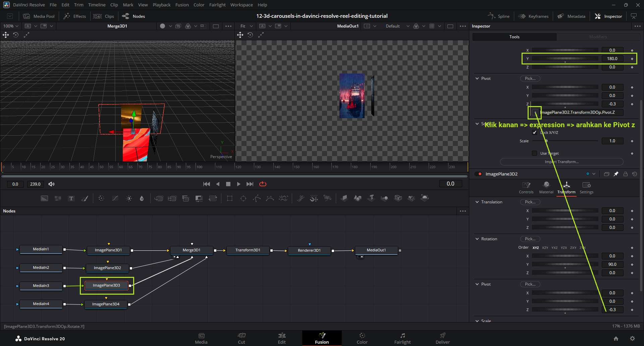Open the Fusion menu

tap(182, 5)
